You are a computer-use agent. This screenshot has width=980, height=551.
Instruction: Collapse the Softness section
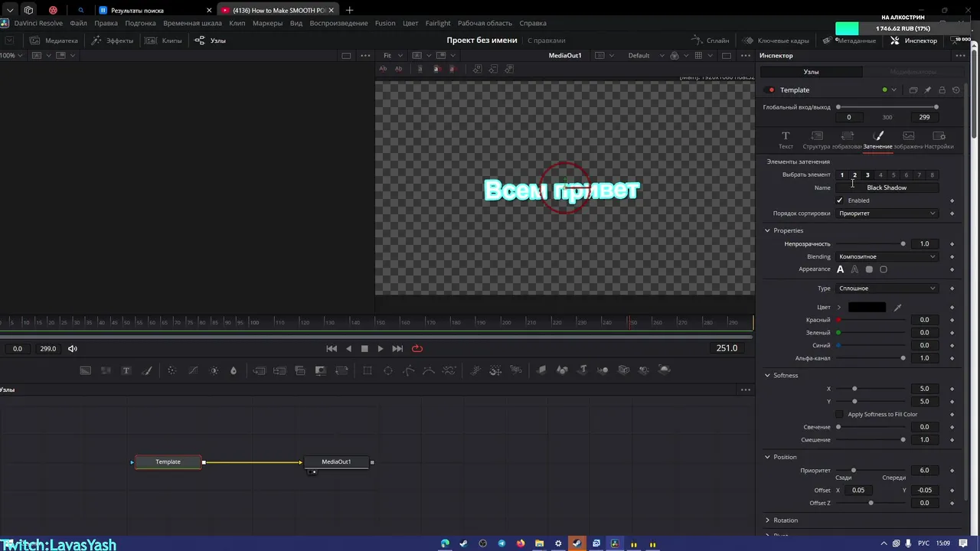[767, 376]
